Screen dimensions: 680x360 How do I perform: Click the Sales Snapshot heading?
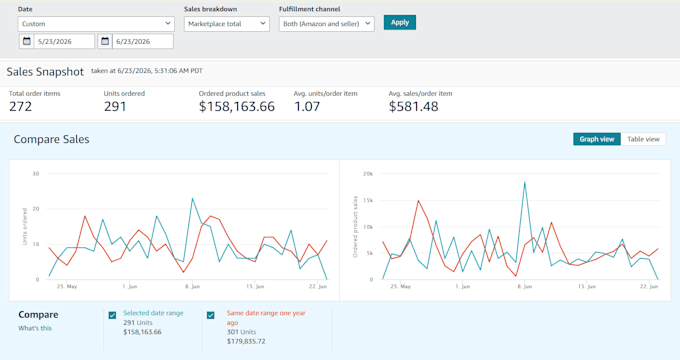[45, 72]
